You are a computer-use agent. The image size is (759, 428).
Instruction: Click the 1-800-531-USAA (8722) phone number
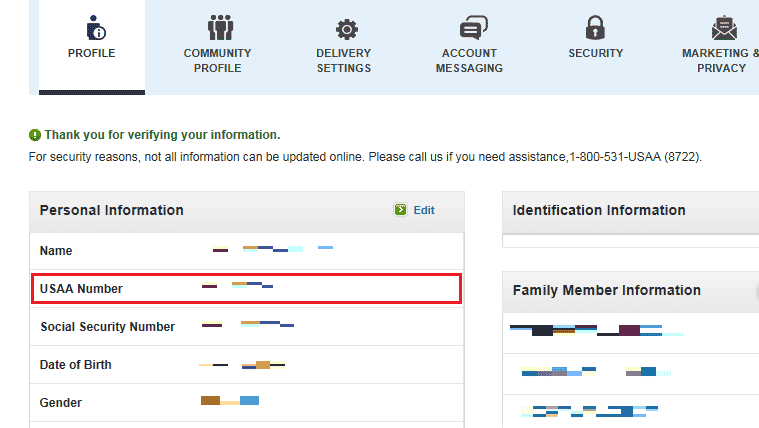pos(635,157)
